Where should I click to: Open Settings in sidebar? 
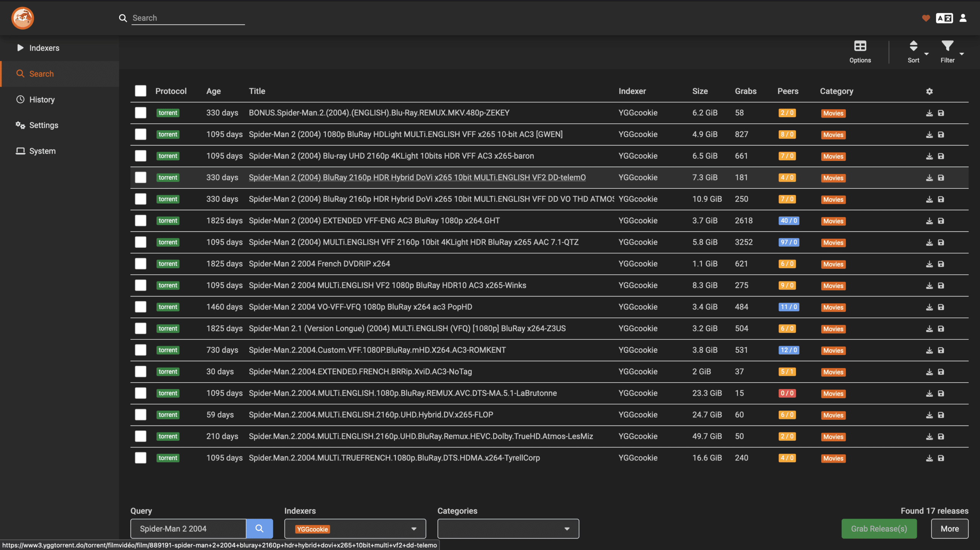tap(59, 125)
